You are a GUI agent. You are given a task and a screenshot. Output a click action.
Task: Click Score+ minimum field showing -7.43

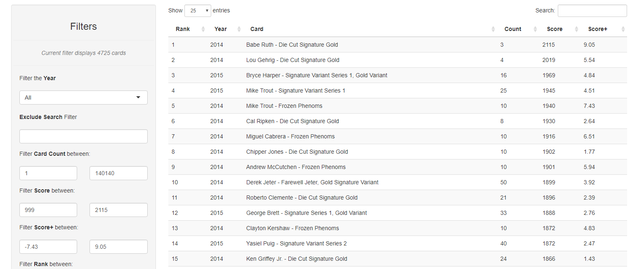(48, 247)
